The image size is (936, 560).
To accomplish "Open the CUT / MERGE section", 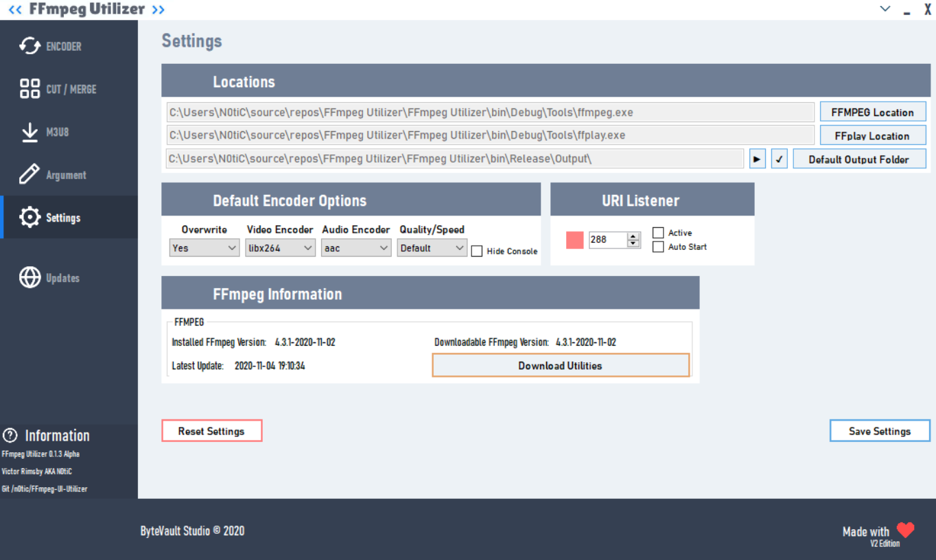I will point(69,89).
